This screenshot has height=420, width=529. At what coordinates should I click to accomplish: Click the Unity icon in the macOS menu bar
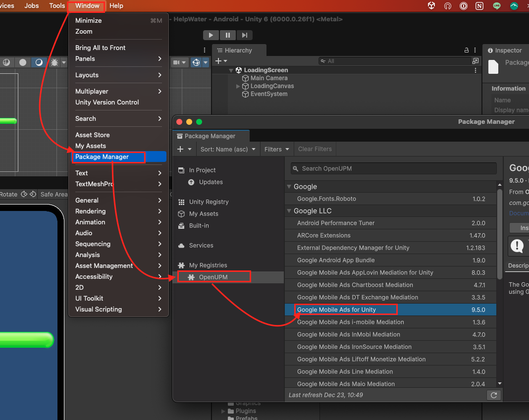431,6
